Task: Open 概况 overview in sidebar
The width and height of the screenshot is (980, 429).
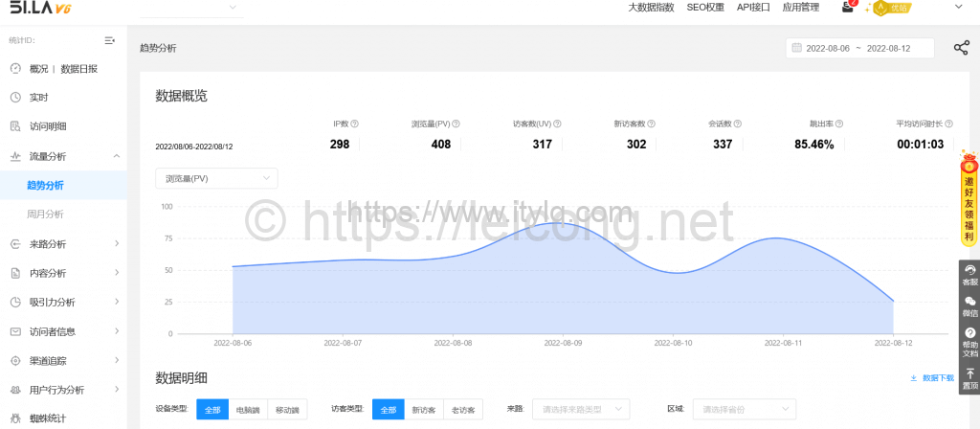Action: pyautogui.click(x=38, y=69)
